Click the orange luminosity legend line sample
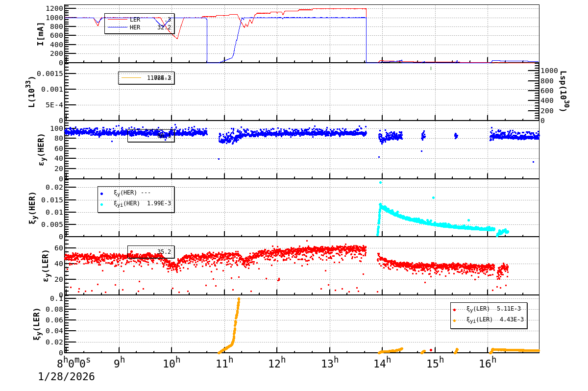This screenshot has height=391, width=588. click(x=132, y=77)
